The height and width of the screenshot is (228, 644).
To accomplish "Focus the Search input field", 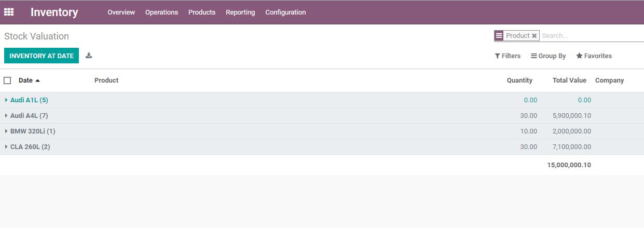I will tap(592, 36).
